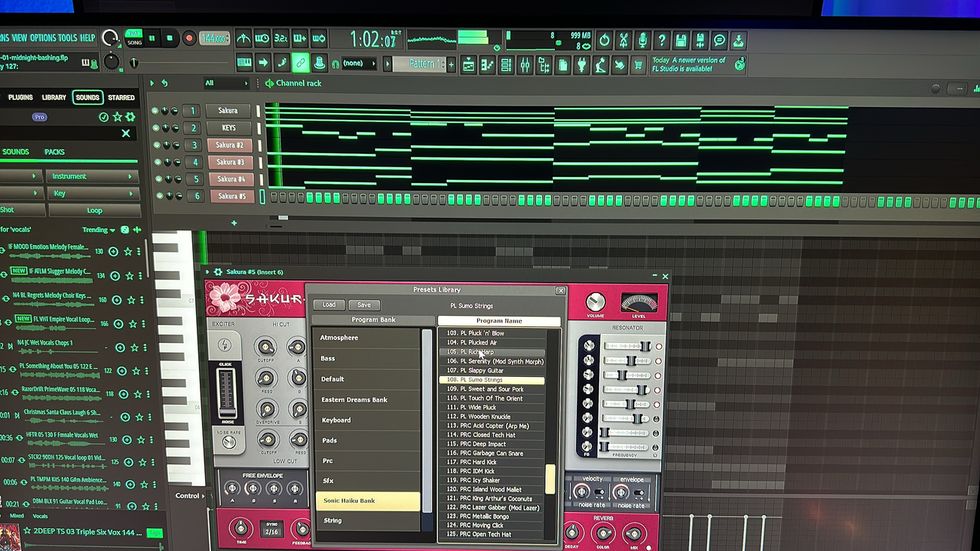Image resolution: width=980 pixels, height=551 pixels.
Task: Click the gear icon in Sakura #5 title bar
Action: pos(218,272)
